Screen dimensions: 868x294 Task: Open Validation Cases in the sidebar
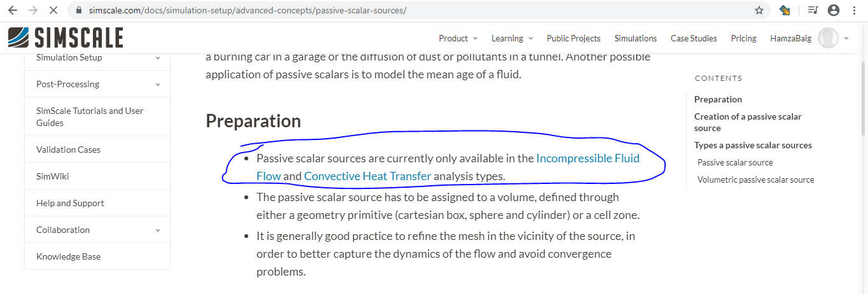(69, 150)
